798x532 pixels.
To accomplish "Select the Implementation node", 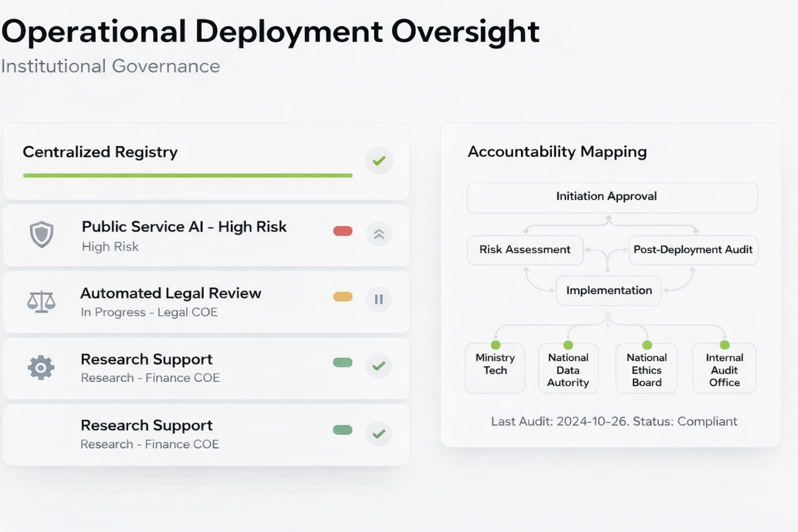I will [608, 291].
